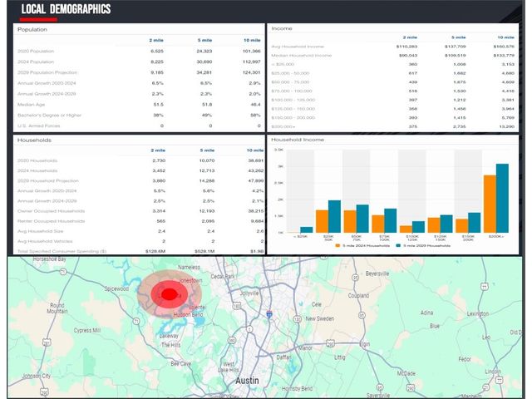Click the Local Demographics heading
This screenshot has width=532, height=399.
[x=66, y=9]
